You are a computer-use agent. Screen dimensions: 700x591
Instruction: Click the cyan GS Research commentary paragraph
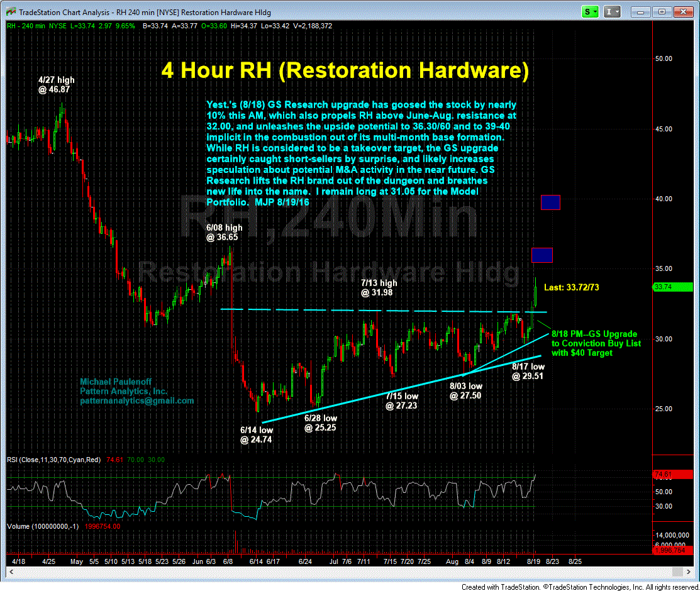361,153
